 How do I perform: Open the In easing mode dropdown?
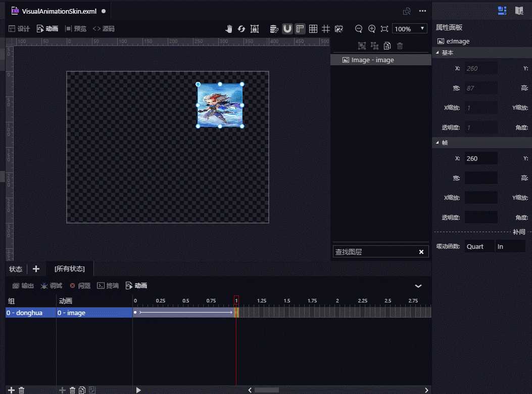click(x=510, y=247)
